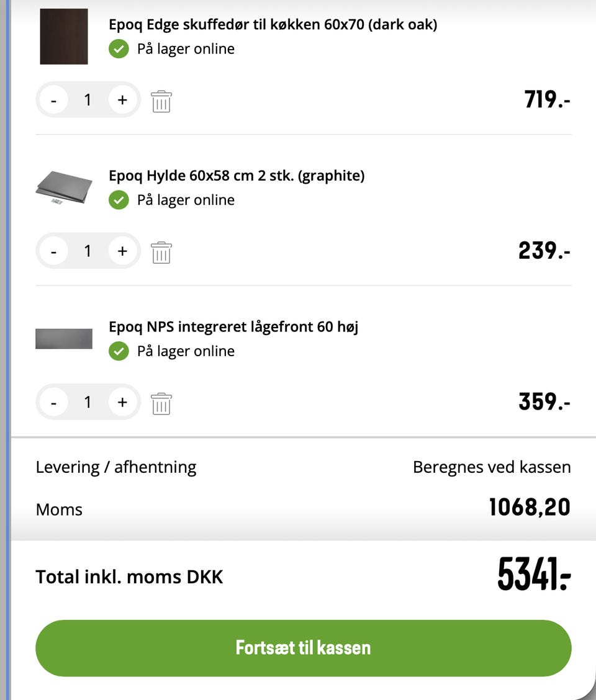View the lågefront product thumbnail
The height and width of the screenshot is (700, 596).
[64, 339]
